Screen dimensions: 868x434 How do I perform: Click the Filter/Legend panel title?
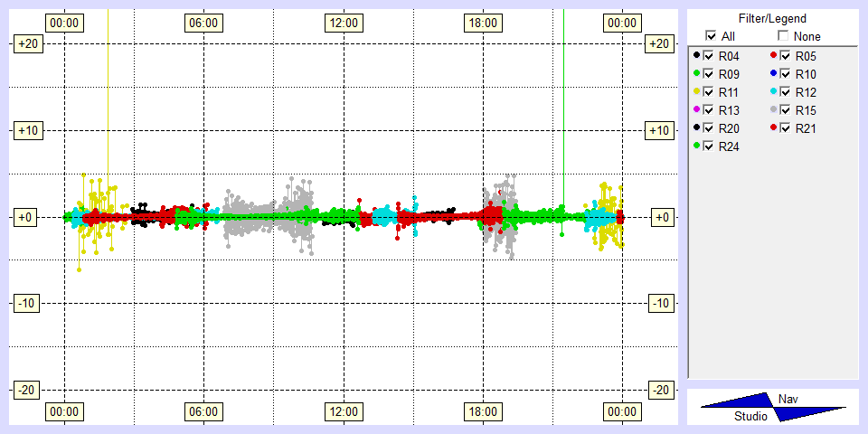click(x=772, y=18)
